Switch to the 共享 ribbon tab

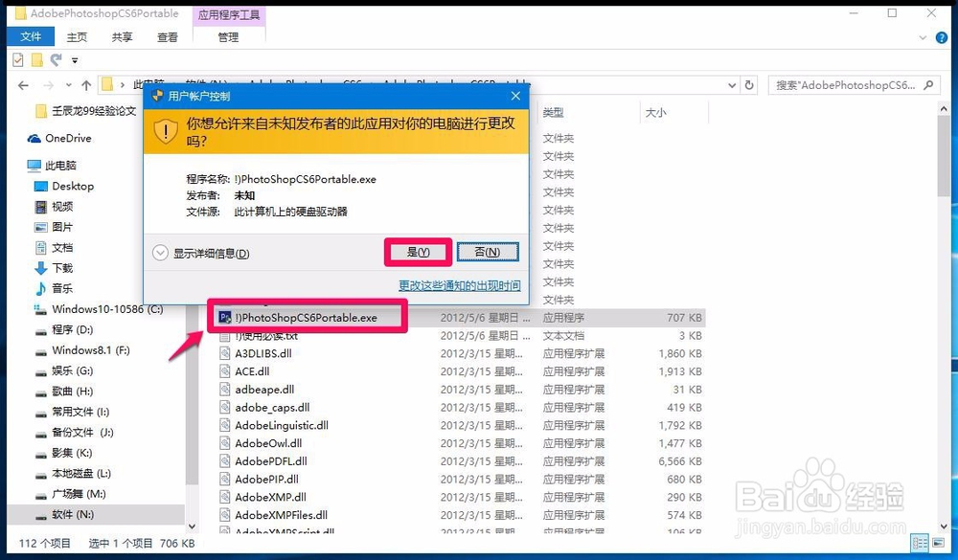point(123,37)
